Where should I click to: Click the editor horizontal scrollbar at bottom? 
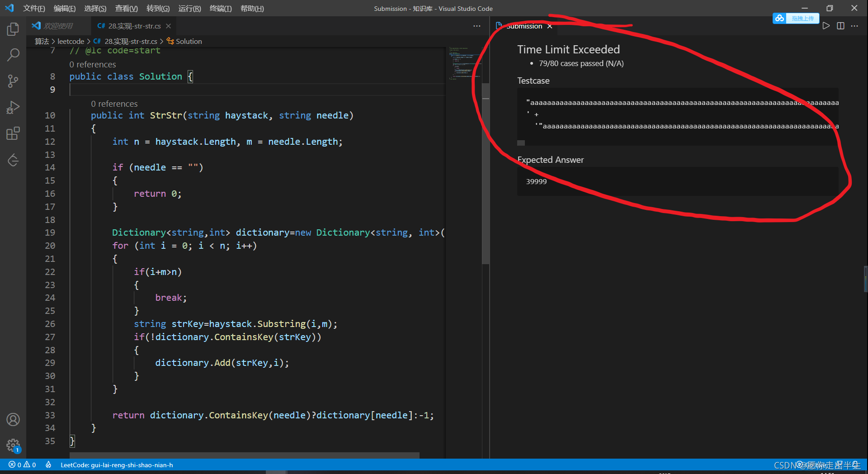coord(244,455)
